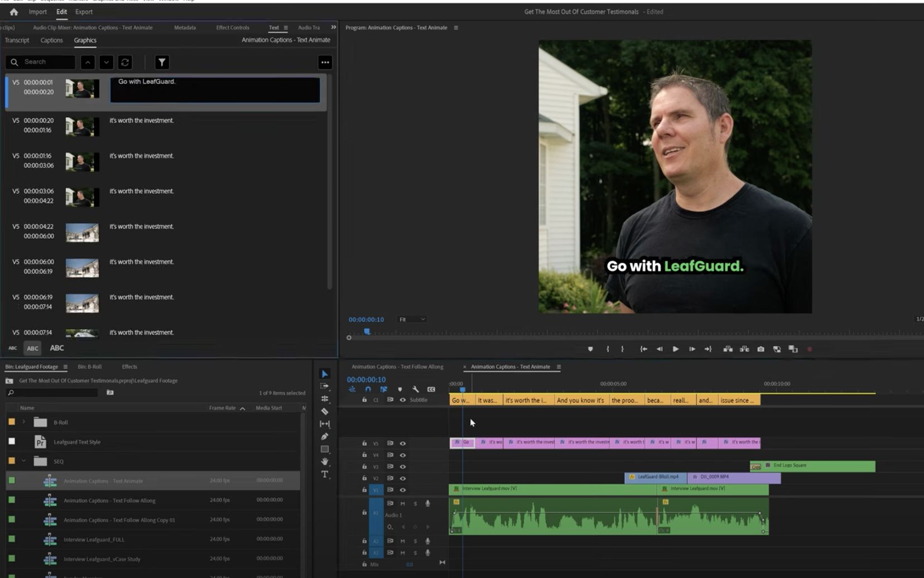
Task: Toggle Linked Selection in timeline
Action: [x=383, y=389]
